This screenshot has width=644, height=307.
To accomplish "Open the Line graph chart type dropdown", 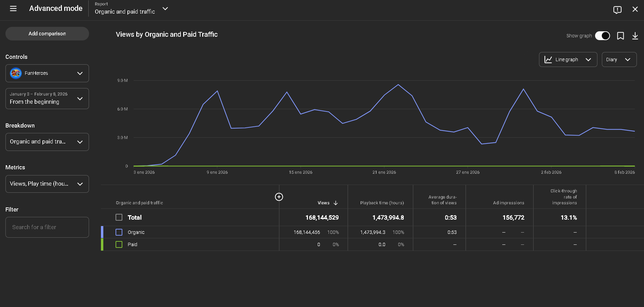I will pyautogui.click(x=568, y=59).
